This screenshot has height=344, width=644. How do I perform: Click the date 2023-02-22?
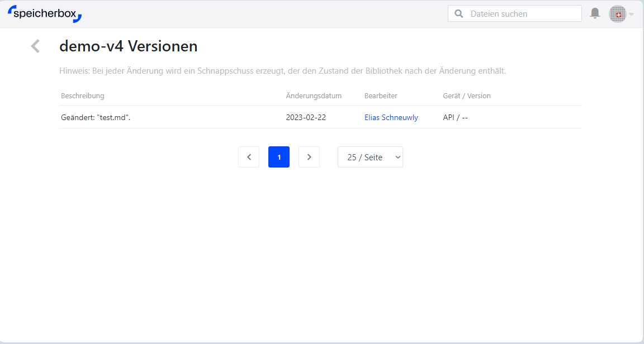[x=306, y=118]
